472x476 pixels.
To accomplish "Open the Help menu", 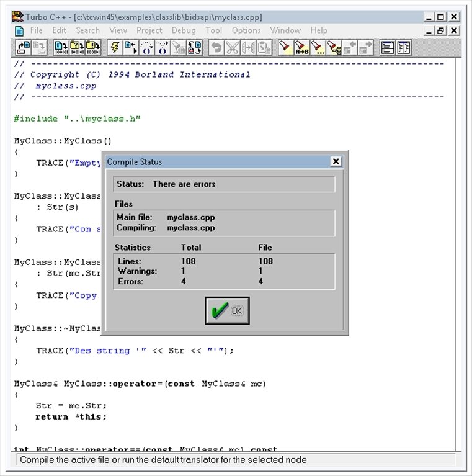I will pos(319,30).
